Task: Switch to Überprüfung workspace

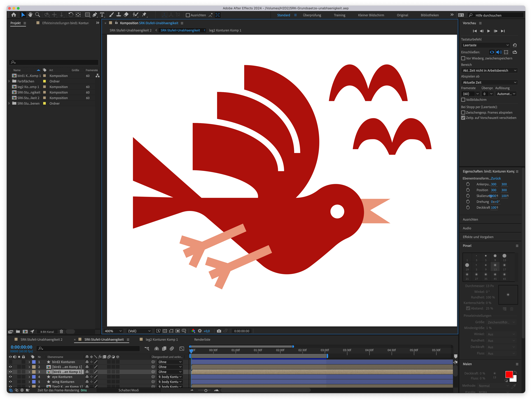Action: pos(312,15)
